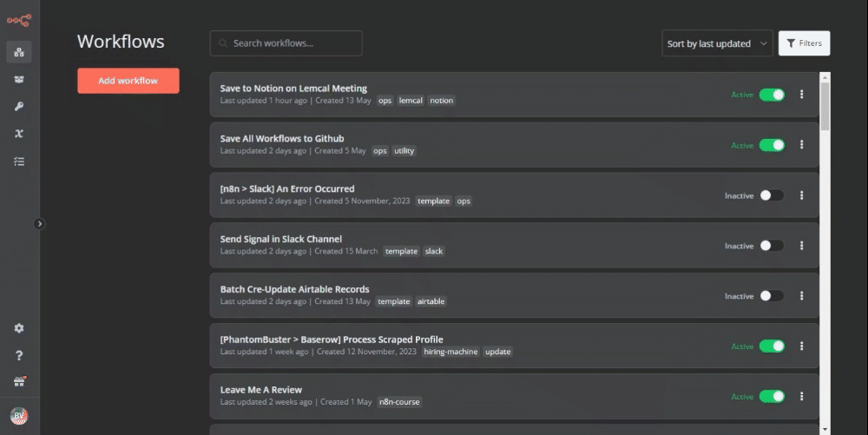The width and height of the screenshot is (868, 435).
Task: Click the Add workflow button
Action: (128, 81)
